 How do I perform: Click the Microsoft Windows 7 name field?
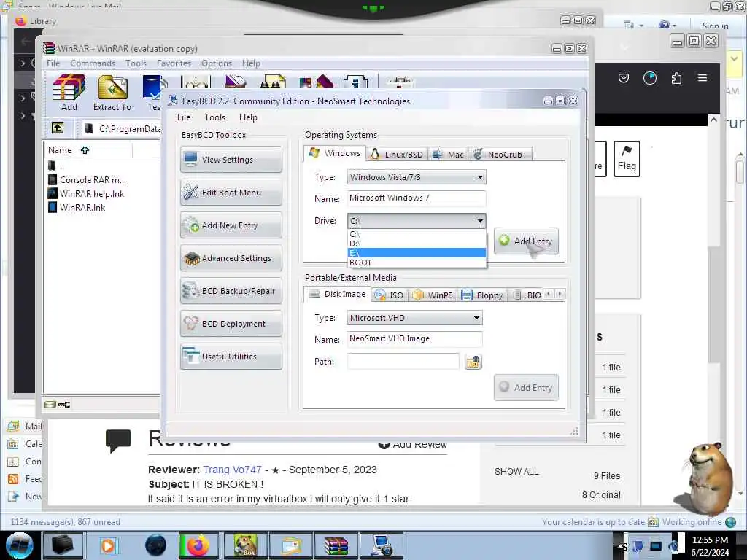(x=417, y=198)
